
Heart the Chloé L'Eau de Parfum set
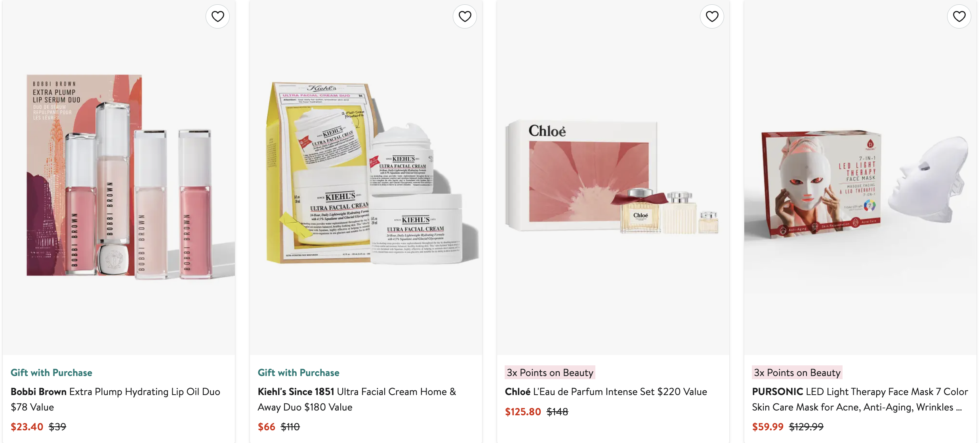(712, 16)
